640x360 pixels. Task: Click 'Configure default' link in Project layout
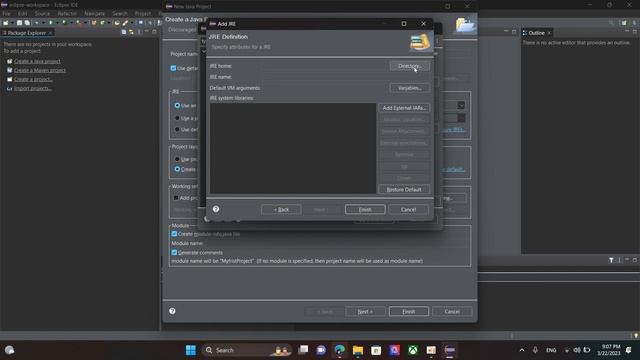click(x=454, y=169)
